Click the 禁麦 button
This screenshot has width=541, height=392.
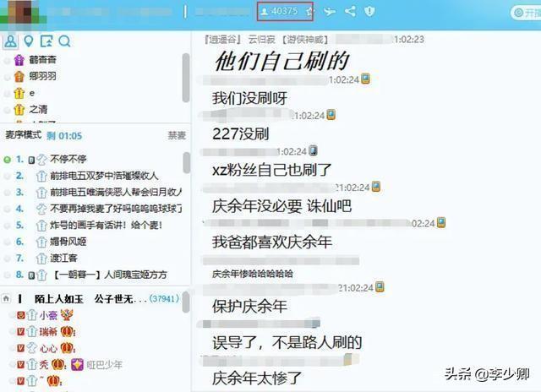tap(177, 135)
